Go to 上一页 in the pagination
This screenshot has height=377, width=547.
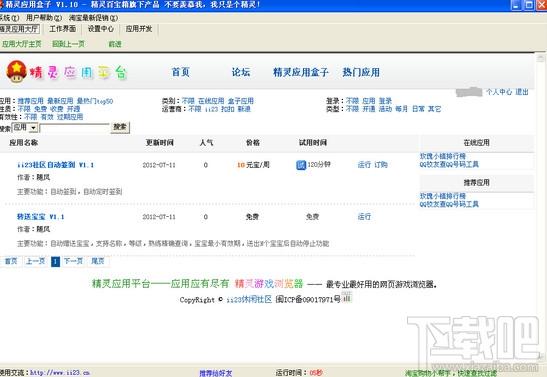click(x=36, y=261)
